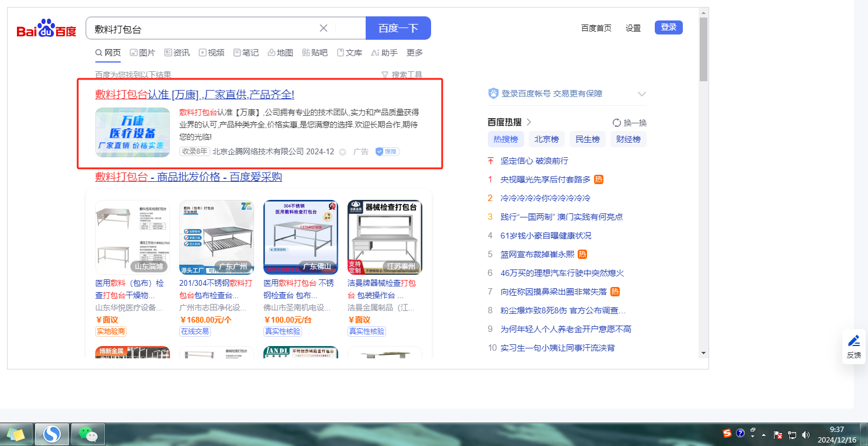Click the 保障 shield badge on the ad

point(388,151)
